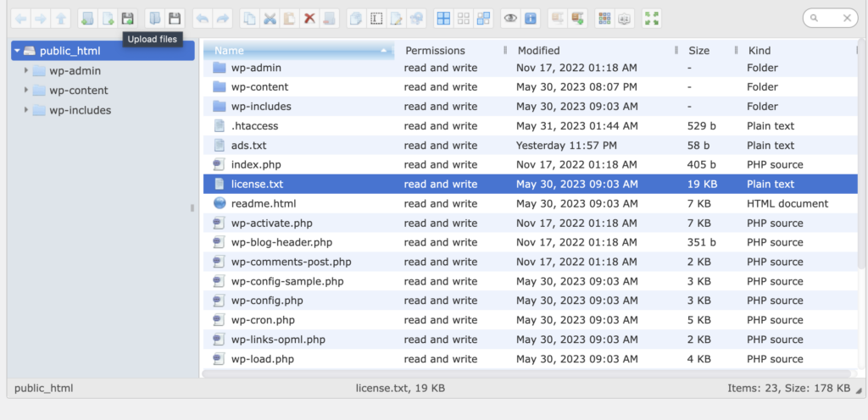Viewport: 868px width, 420px height.
Task: Click the green Fullscreen arrows icon
Action: coord(652,19)
